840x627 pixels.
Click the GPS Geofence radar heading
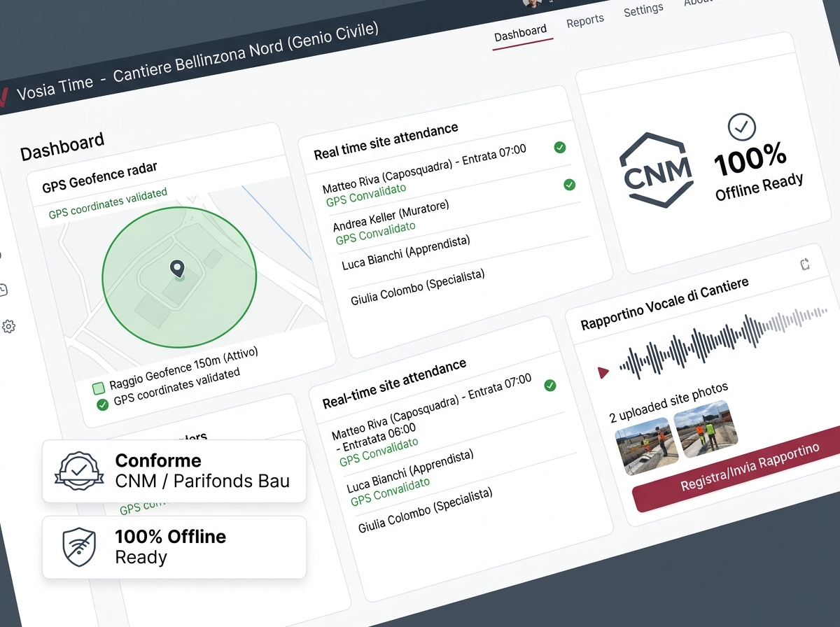pyautogui.click(x=99, y=178)
